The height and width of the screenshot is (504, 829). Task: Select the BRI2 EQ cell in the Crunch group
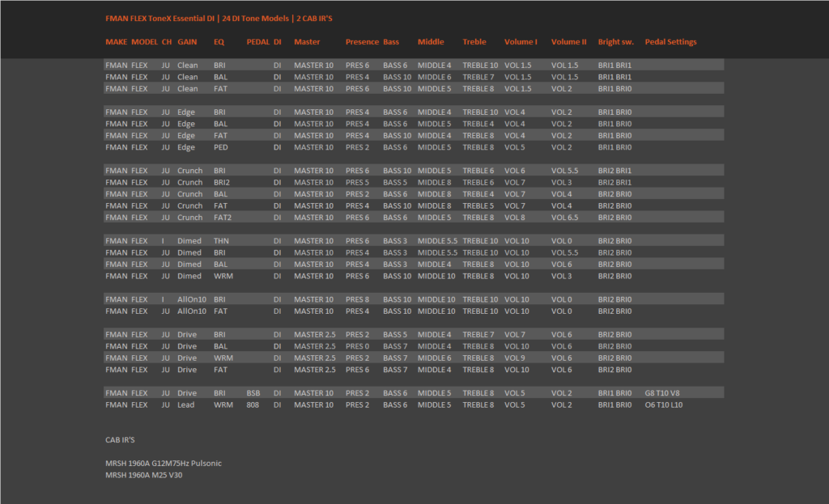point(222,182)
